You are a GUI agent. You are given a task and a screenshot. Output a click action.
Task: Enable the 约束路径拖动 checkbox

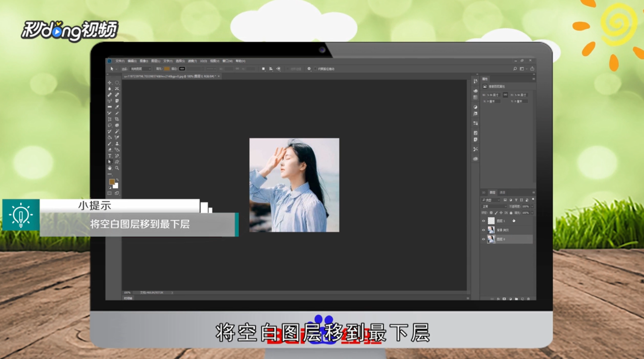point(315,69)
